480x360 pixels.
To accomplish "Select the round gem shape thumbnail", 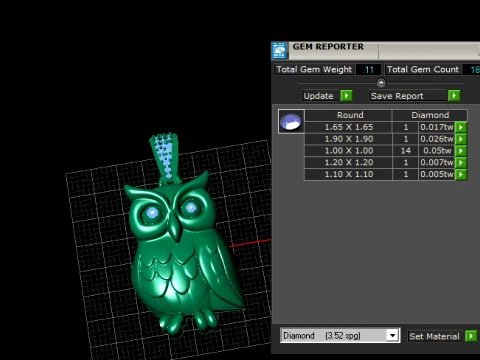I will (291, 121).
